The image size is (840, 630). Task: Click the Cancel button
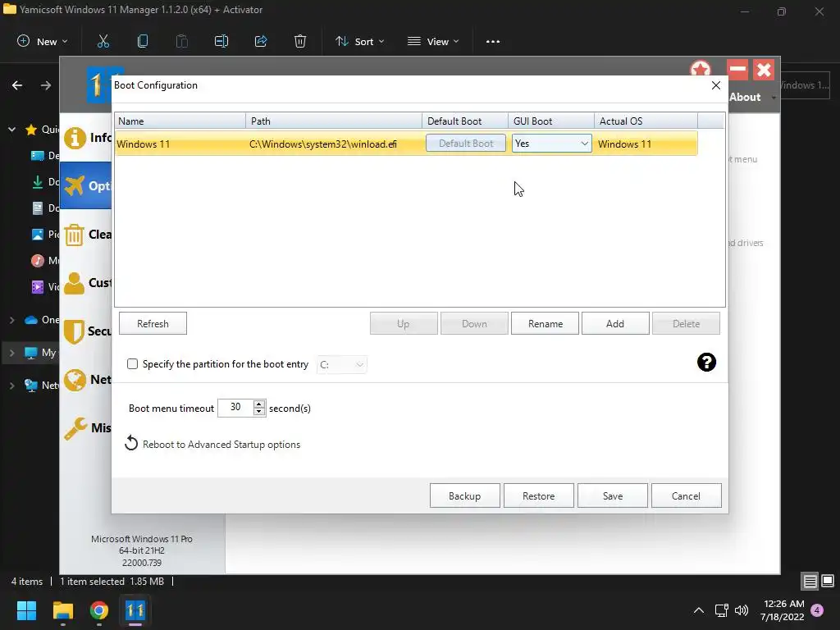(686, 495)
